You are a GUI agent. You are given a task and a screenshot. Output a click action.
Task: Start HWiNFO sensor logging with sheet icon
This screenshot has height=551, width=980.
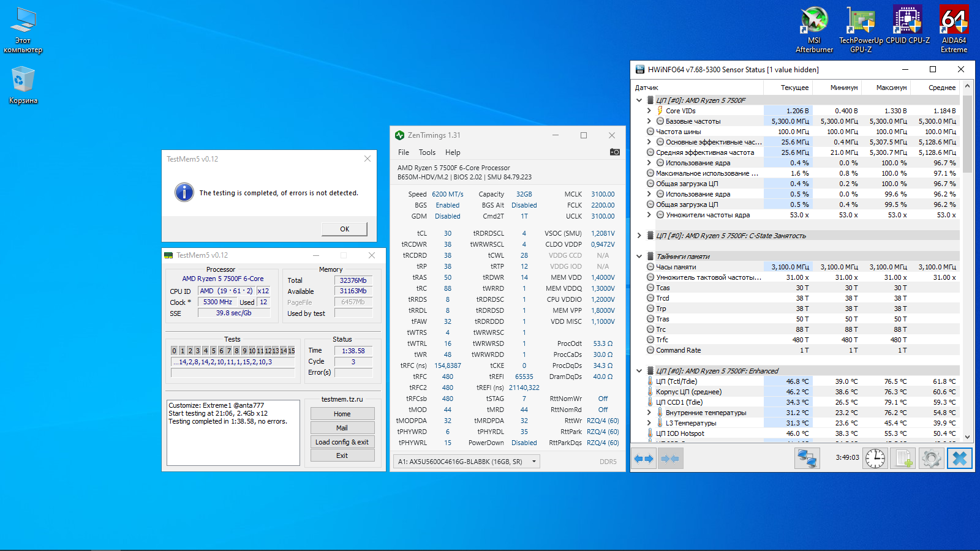tap(903, 459)
